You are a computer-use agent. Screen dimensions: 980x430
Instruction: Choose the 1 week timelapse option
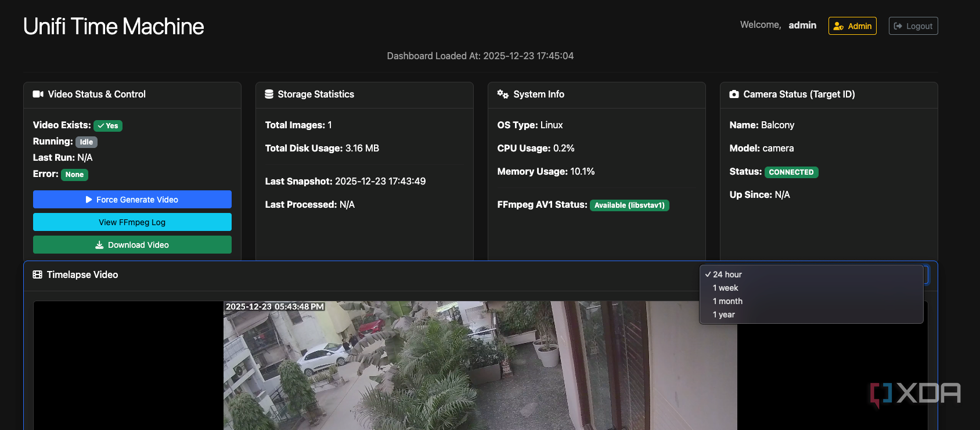point(812,288)
